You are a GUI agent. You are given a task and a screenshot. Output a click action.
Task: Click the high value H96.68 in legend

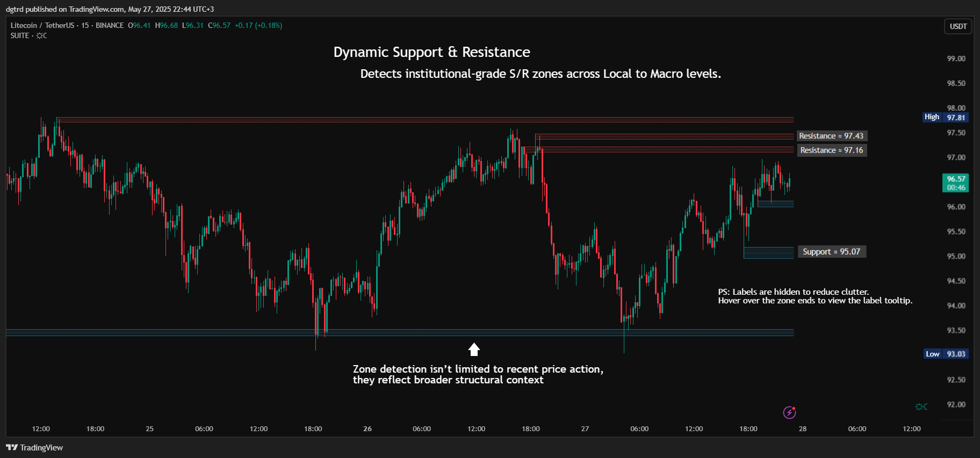point(167,25)
